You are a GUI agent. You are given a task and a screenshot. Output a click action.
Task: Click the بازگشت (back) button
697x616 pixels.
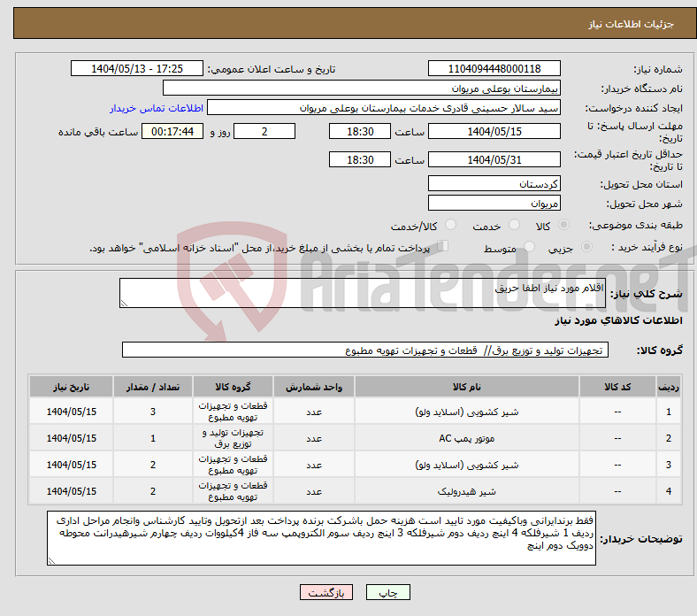326,592
